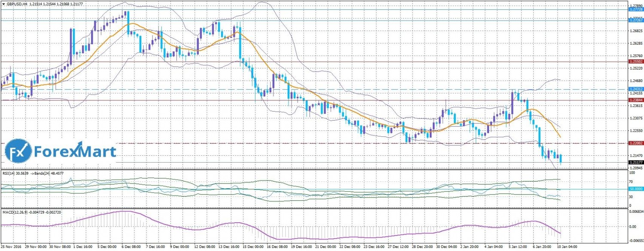644x251 pixels.
Task: Select the 1.23844 red price label
Action: 635,100
